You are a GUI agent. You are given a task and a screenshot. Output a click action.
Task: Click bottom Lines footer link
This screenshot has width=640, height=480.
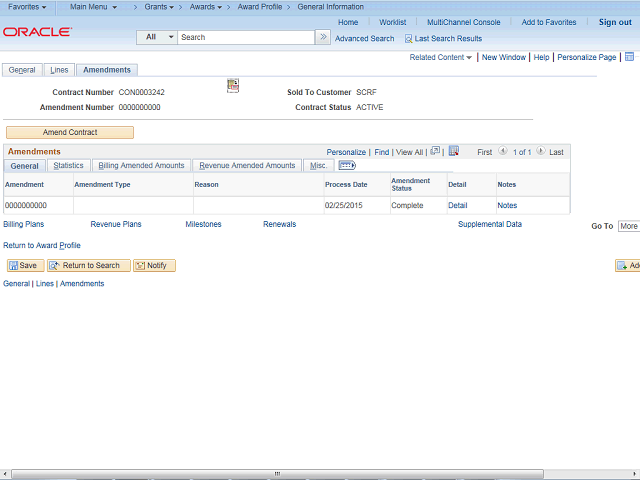tap(45, 284)
